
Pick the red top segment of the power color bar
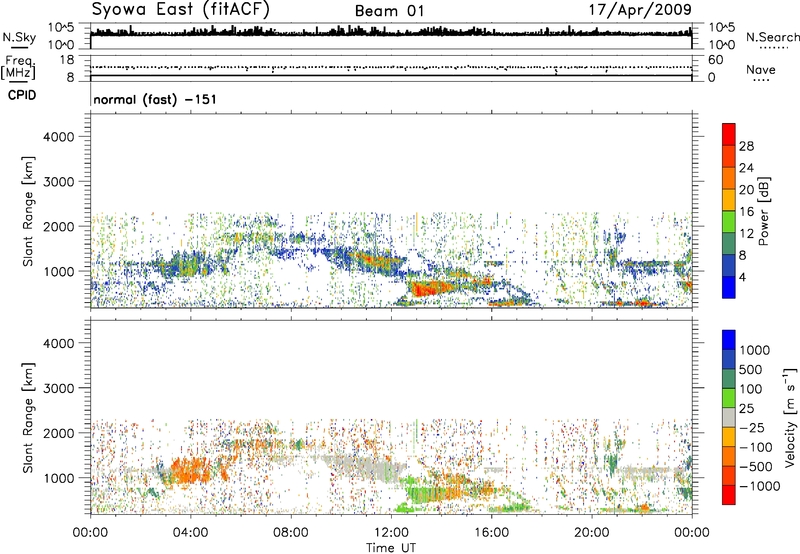pyautogui.click(x=729, y=134)
